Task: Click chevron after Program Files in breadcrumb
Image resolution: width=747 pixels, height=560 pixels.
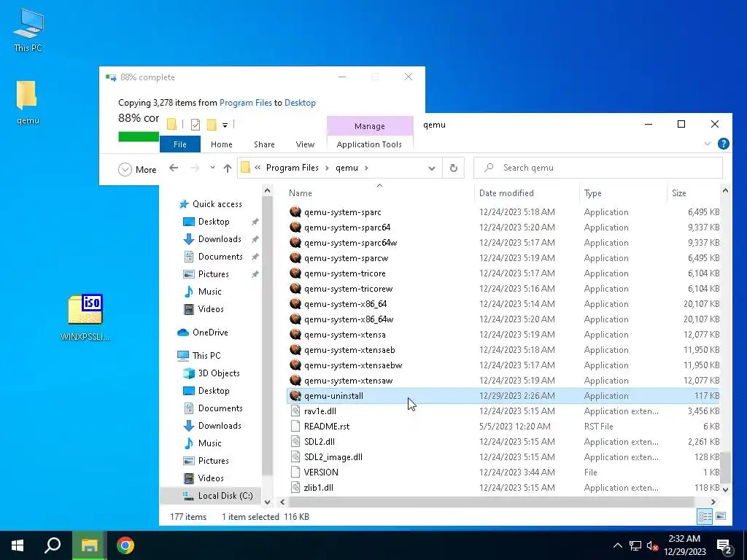Action: click(327, 168)
